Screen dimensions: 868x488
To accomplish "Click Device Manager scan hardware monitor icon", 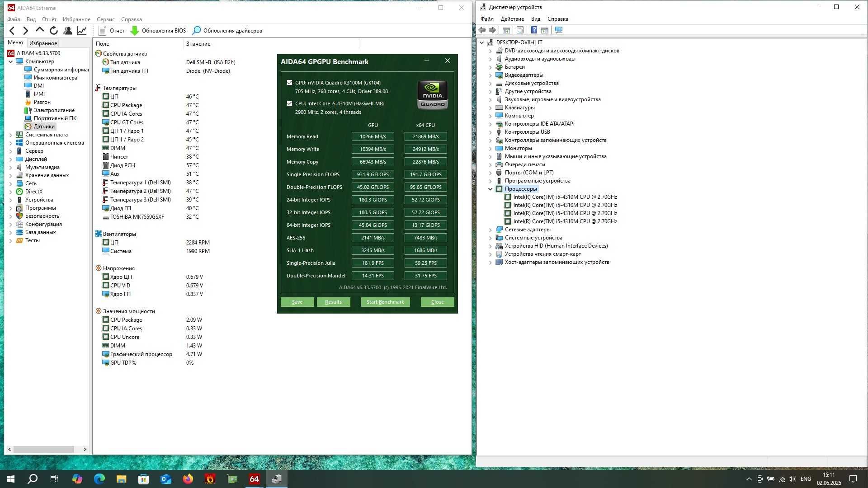I will point(559,30).
